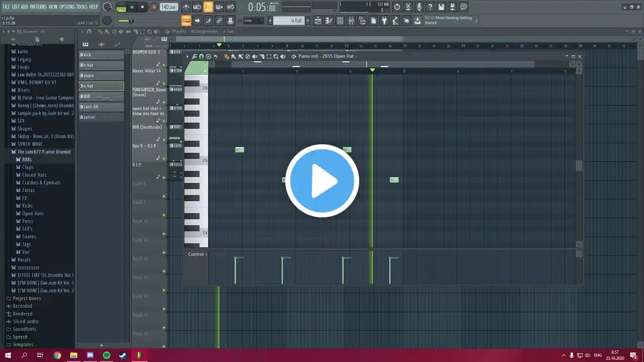
Task: Click the pause button in transport
Action: coord(132,7)
